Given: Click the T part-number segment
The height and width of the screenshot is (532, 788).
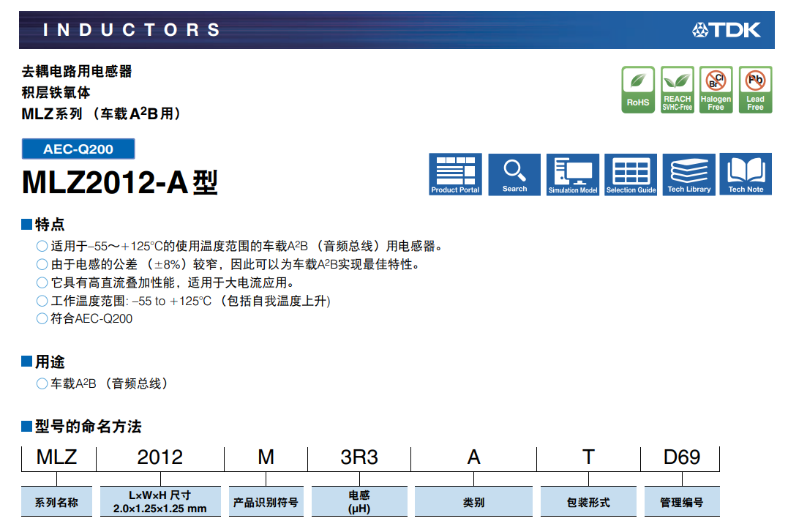Looking at the screenshot, I should [588, 457].
